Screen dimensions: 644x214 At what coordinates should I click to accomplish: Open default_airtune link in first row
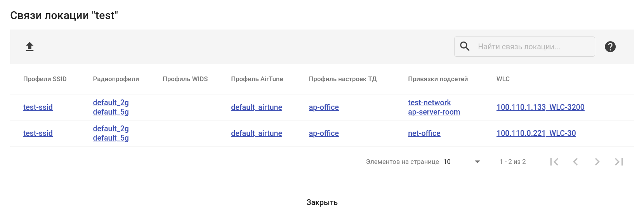pos(256,107)
